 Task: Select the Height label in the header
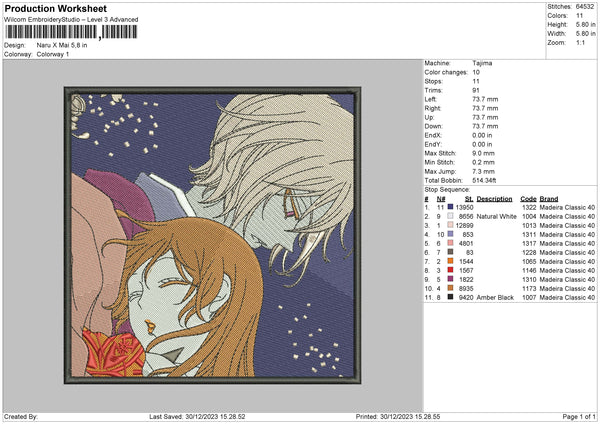click(x=557, y=24)
